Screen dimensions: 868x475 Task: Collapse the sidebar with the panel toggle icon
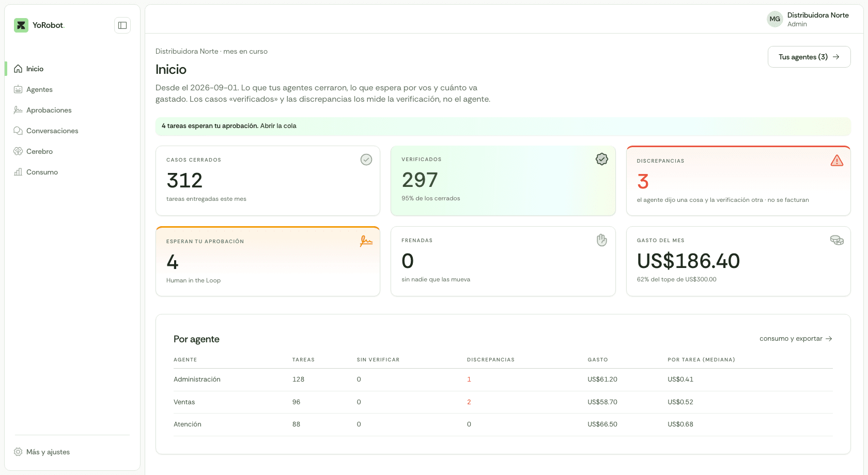[x=122, y=25]
